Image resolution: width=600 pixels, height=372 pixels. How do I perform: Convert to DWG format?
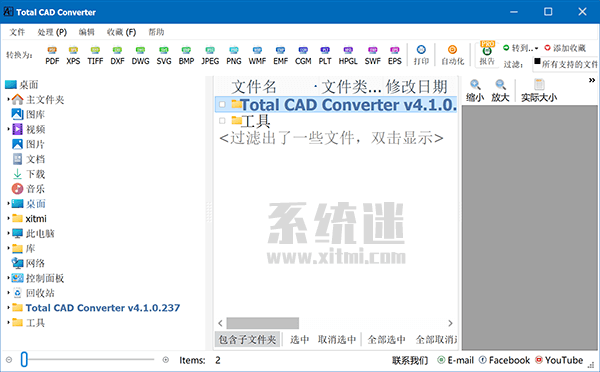tap(140, 55)
